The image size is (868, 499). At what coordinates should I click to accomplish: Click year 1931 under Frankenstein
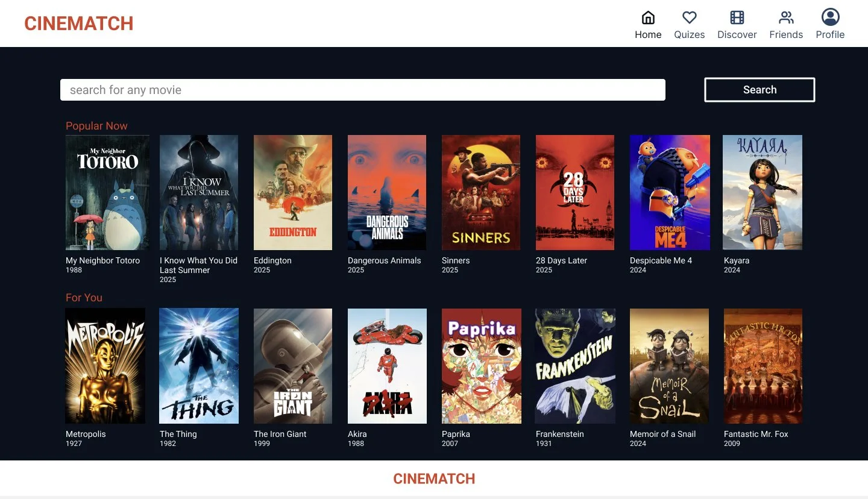[x=544, y=444]
